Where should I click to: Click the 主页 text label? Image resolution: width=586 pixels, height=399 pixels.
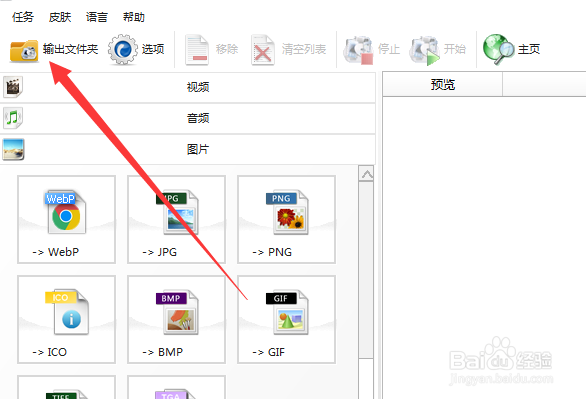coord(529,49)
